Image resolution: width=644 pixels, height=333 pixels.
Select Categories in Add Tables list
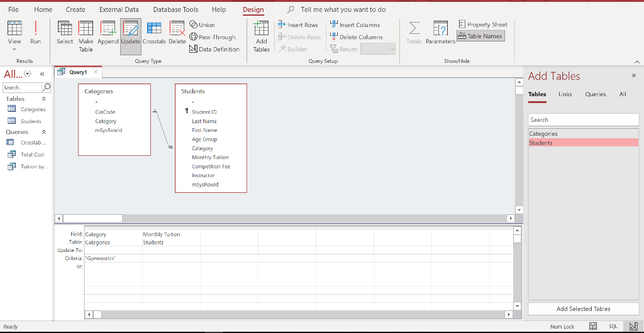click(x=583, y=134)
